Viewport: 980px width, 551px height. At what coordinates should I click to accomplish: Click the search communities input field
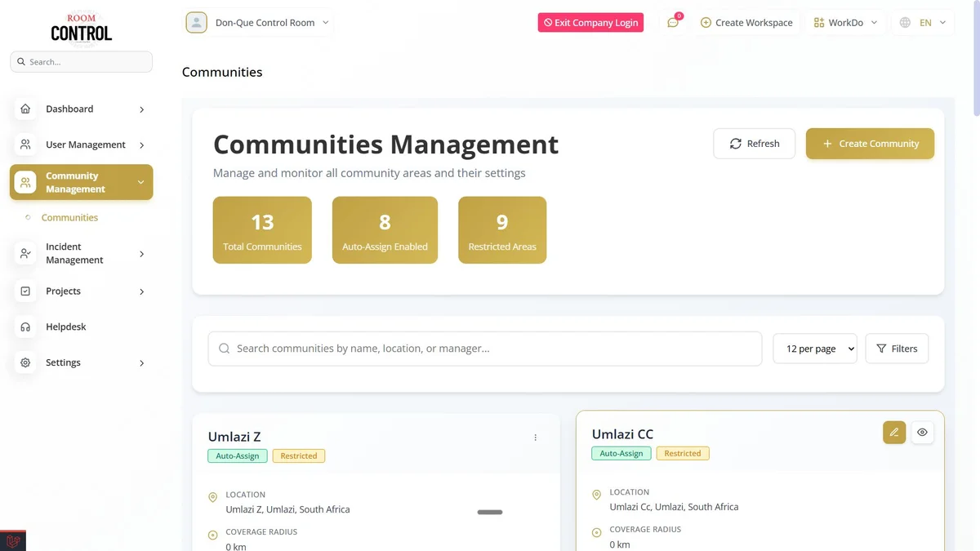tap(485, 349)
